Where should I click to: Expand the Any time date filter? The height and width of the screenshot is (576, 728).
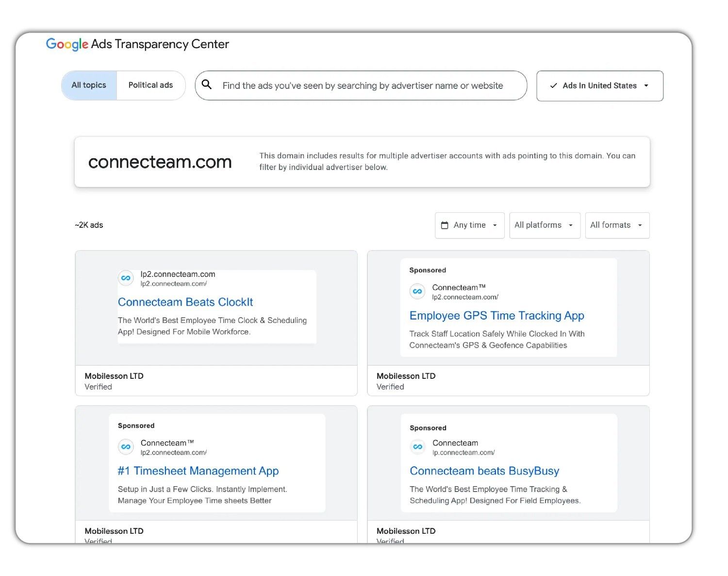(469, 225)
